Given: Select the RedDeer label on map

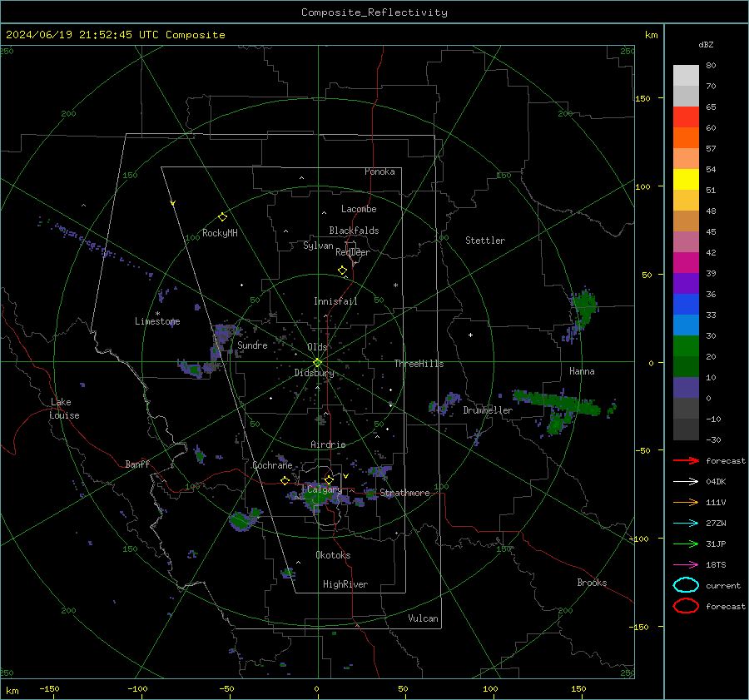Looking at the screenshot, I should pos(353,252).
